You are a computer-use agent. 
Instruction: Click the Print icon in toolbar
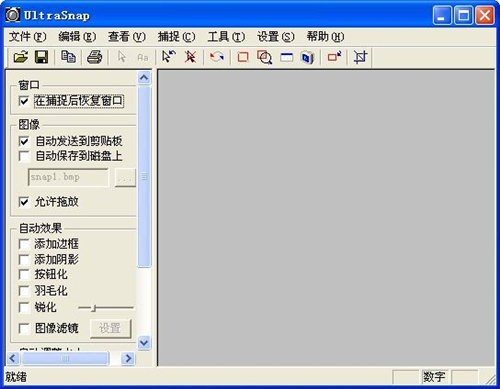coord(95,57)
